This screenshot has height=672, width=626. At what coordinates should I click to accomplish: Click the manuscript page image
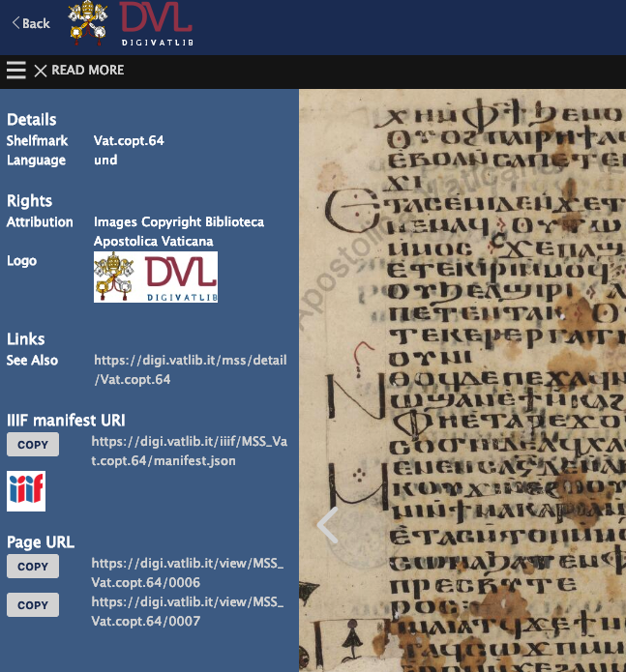pos(462,381)
